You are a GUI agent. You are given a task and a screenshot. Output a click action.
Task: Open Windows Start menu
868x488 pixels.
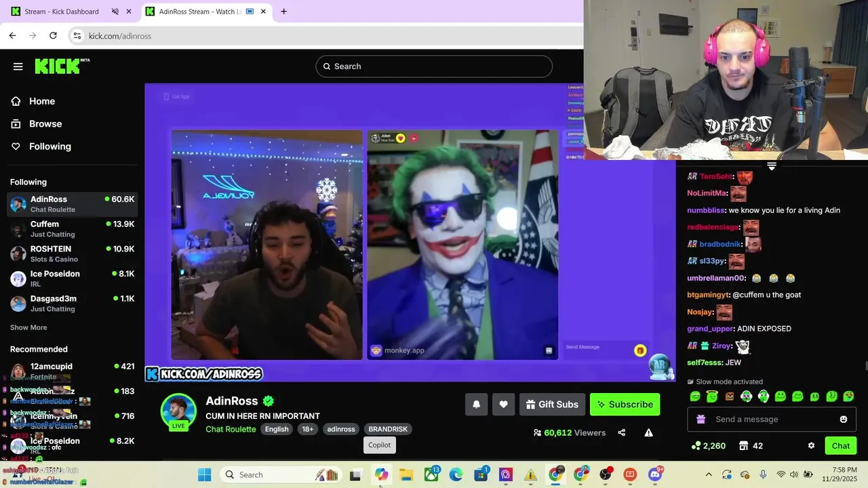point(204,475)
